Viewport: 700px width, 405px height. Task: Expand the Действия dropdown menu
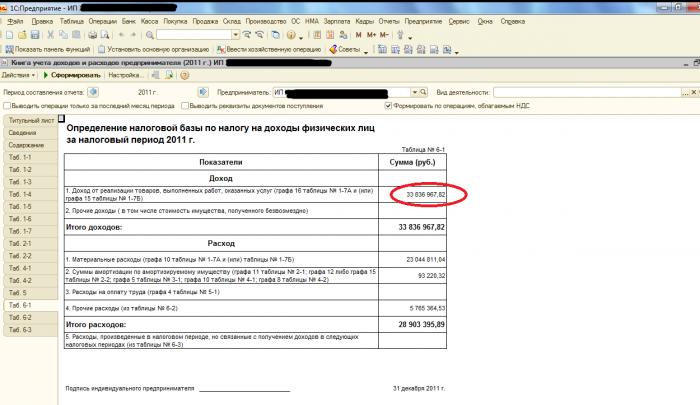point(18,75)
